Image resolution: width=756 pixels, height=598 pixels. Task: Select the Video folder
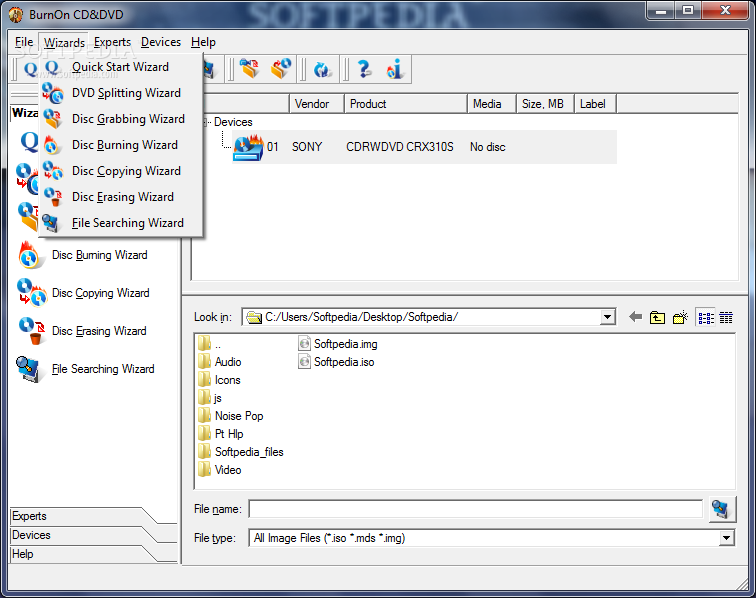(219, 470)
